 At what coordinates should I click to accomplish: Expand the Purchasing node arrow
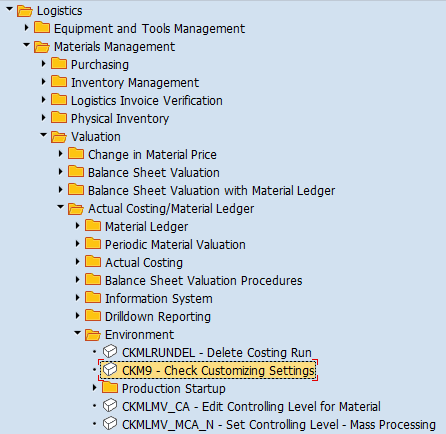pos(44,63)
